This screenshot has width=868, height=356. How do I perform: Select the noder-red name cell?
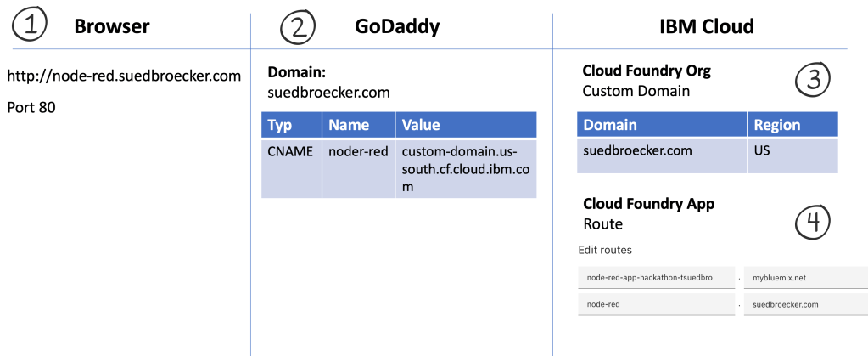[357, 151]
